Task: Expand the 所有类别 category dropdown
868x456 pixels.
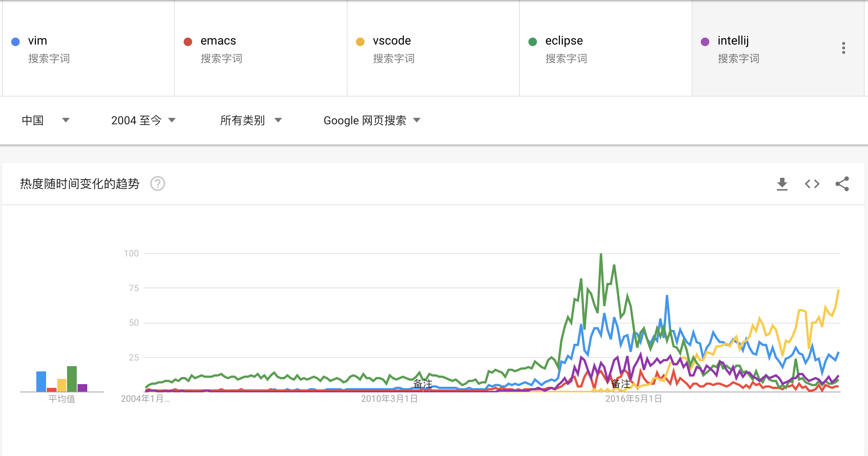Action: 251,120
